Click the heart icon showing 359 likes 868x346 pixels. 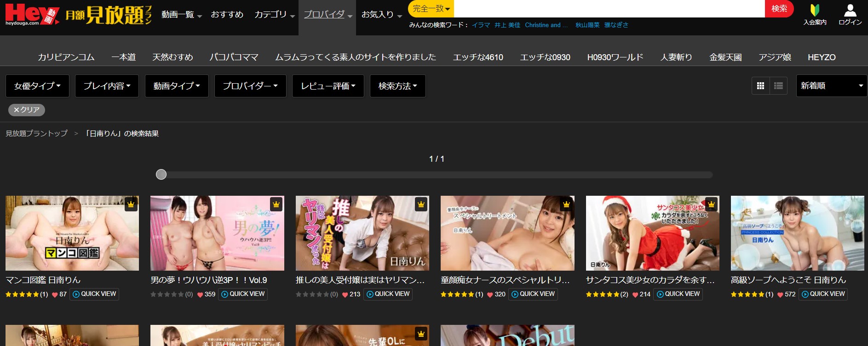pyautogui.click(x=200, y=295)
